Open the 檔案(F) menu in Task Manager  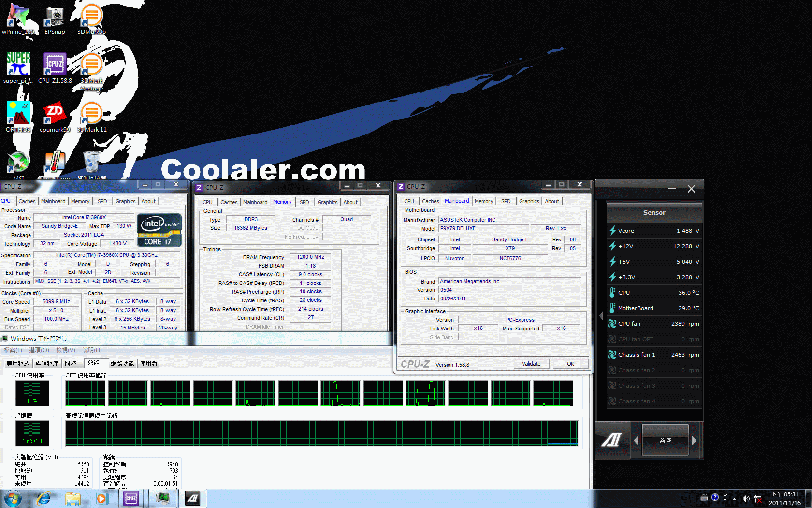(x=13, y=350)
